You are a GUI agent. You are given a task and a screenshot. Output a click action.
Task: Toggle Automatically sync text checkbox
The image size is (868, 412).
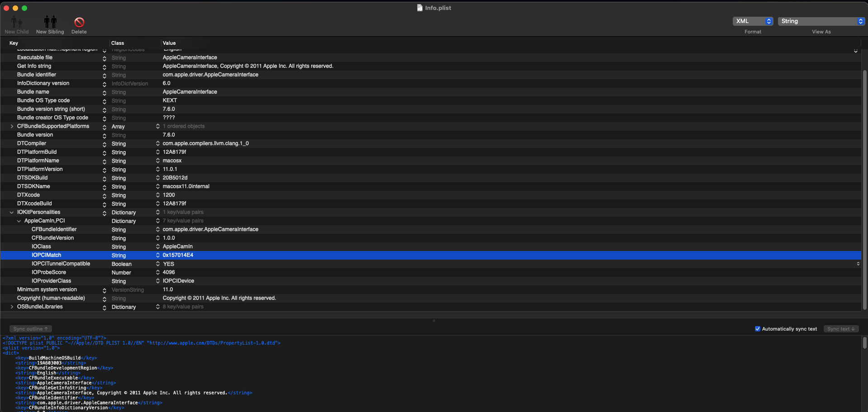(x=758, y=329)
